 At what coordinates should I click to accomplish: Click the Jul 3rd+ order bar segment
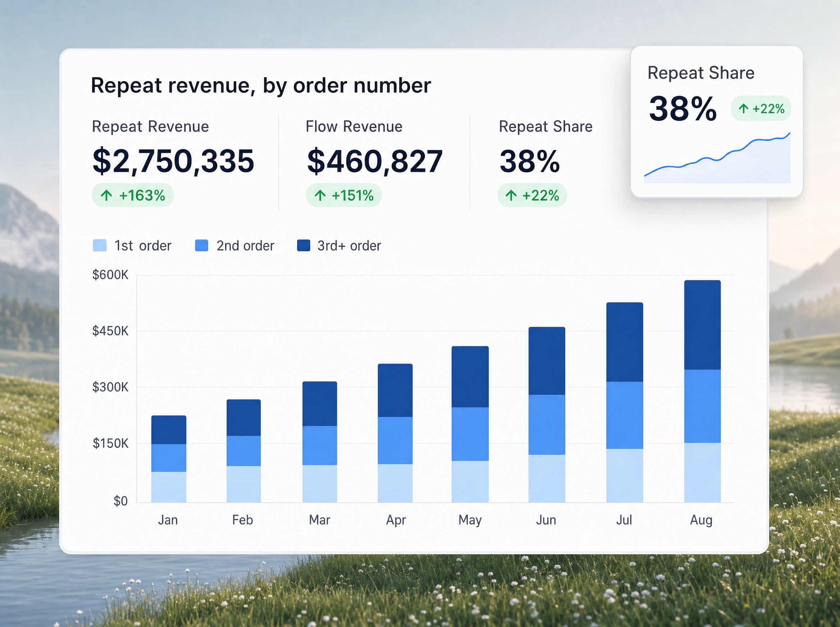[624, 342]
